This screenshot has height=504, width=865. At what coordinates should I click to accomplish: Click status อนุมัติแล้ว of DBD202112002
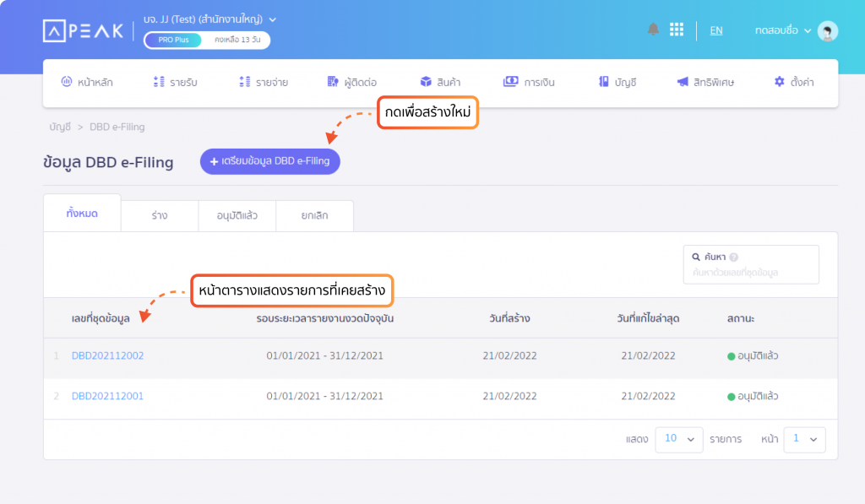click(x=753, y=355)
